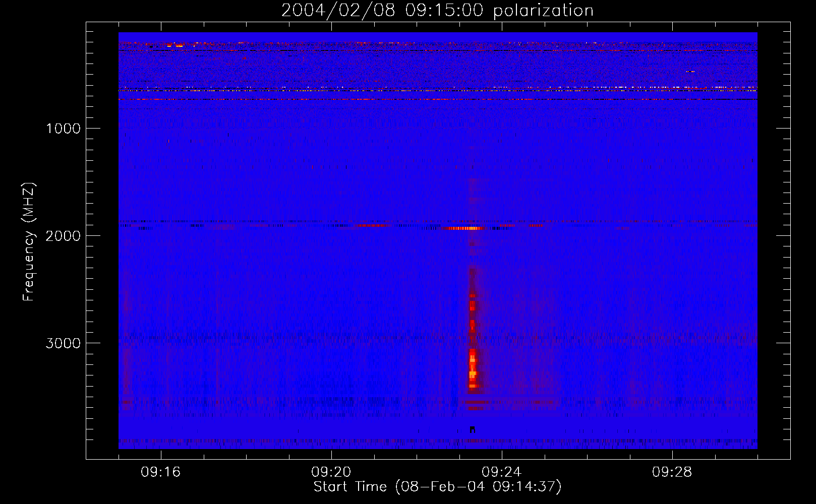Image resolution: width=816 pixels, height=504 pixels.
Task: Click the plot title '2004/02/08 09:15:00 polarization'
Action: coord(437,10)
